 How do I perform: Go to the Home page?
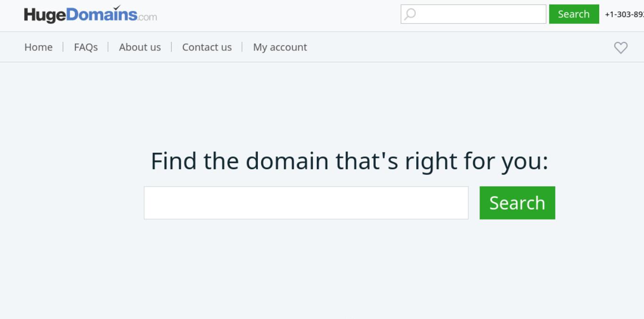click(x=39, y=47)
